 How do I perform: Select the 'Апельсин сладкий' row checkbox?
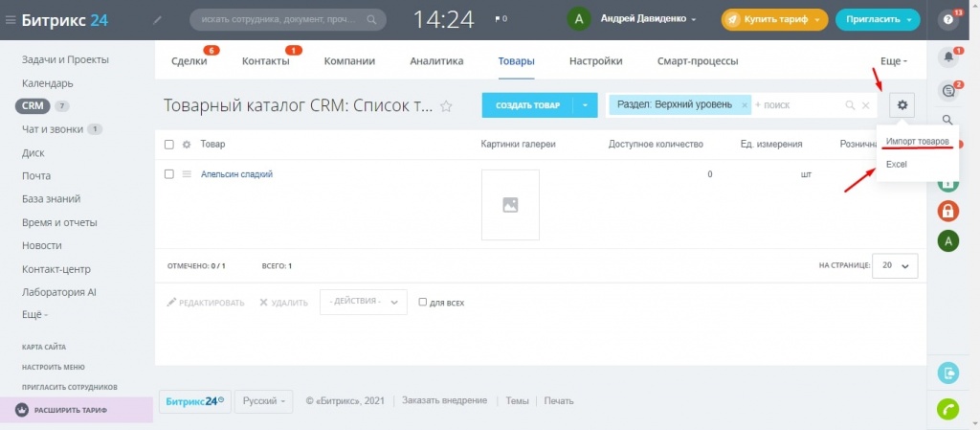[169, 174]
